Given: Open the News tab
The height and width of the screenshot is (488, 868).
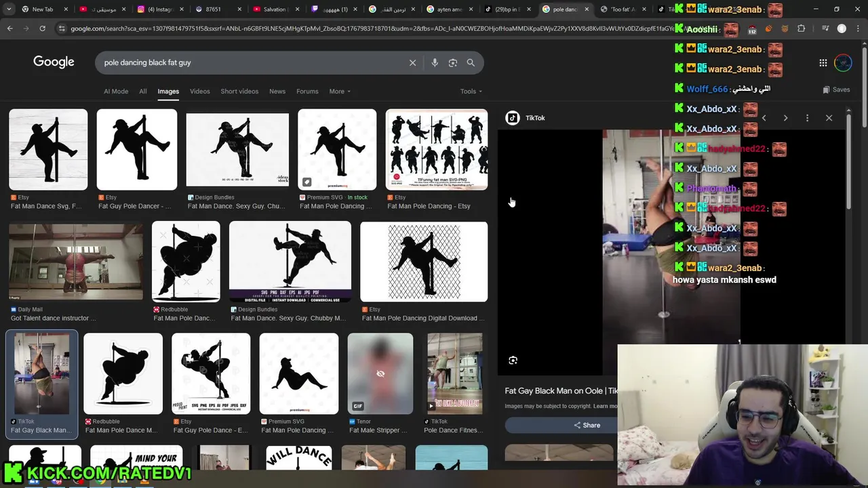Looking at the screenshot, I should click(x=277, y=91).
